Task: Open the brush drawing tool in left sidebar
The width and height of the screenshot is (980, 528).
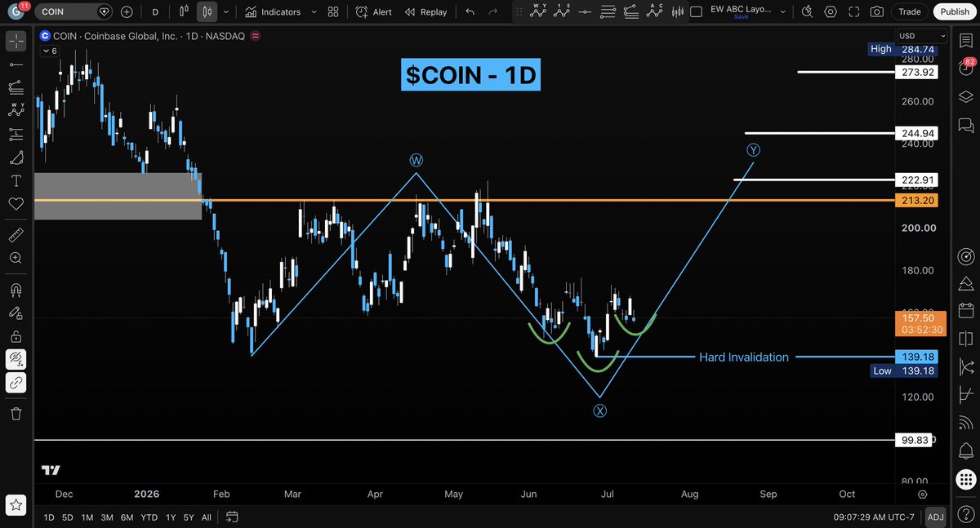Action: coord(16,157)
